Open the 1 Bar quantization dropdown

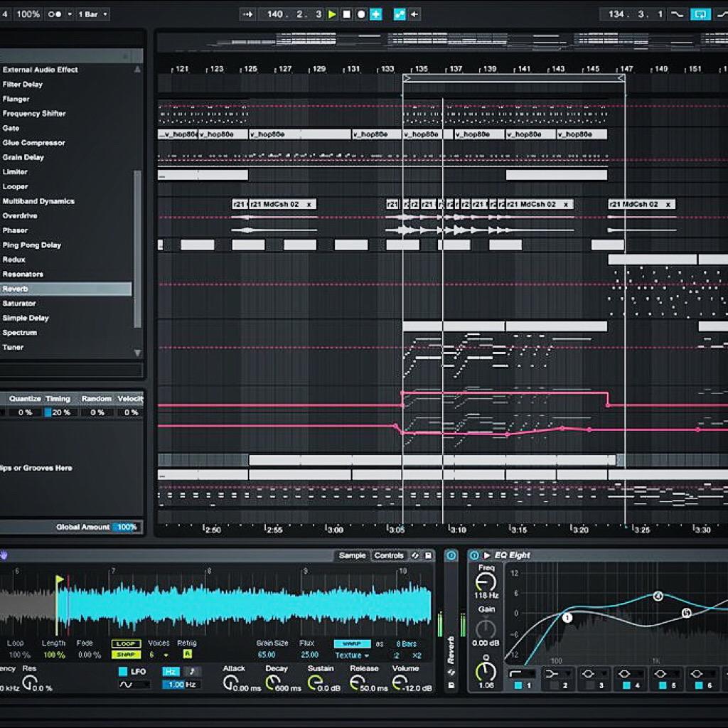pos(92,14)
